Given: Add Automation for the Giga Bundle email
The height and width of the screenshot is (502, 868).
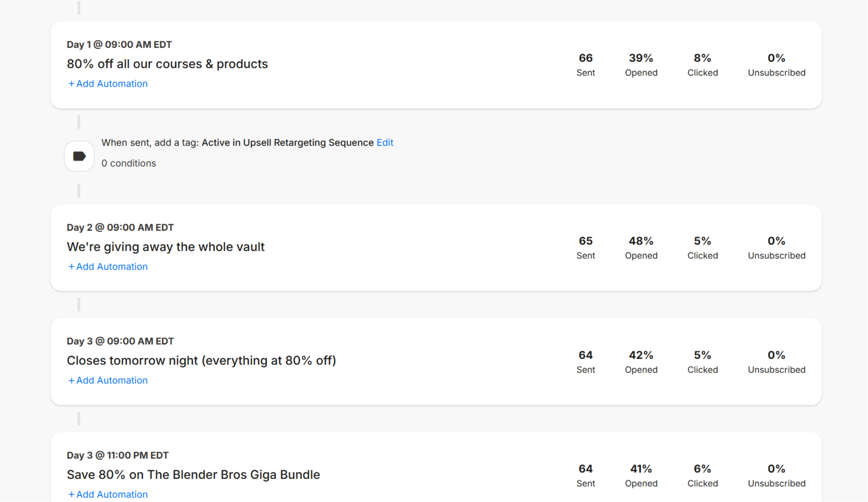Looking at the screenshot, I should 108,494.
